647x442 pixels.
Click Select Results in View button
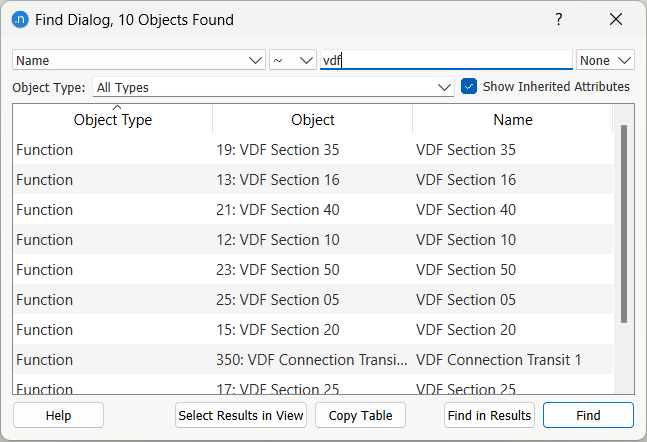[241, 415]
